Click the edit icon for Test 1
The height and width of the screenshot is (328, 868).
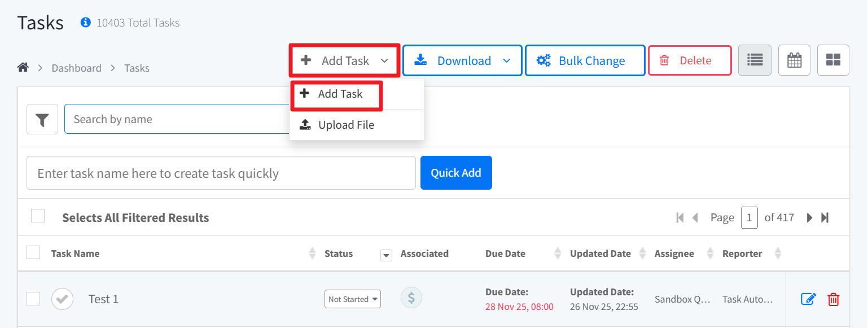click(808, 299)
